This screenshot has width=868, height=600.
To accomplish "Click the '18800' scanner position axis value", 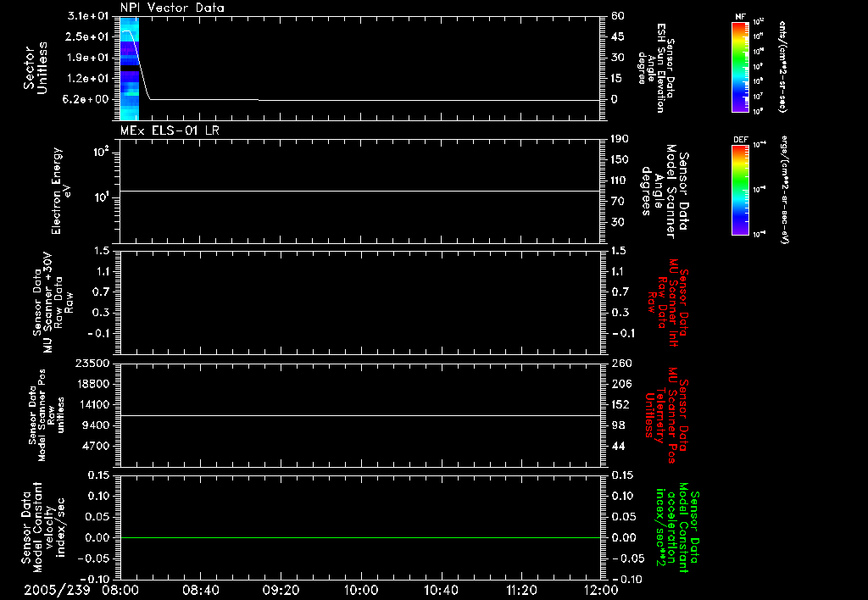I will coord(92,384).
